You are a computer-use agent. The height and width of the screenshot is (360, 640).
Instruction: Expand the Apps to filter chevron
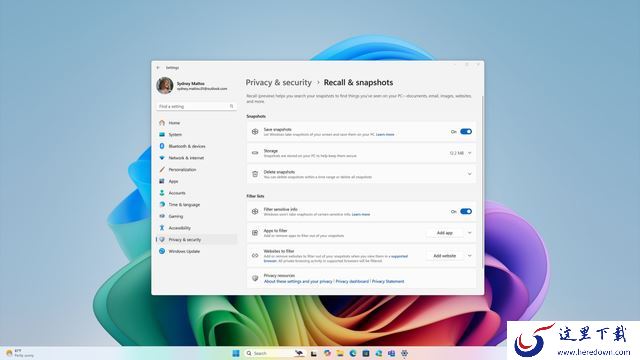(x=470, y=233)
